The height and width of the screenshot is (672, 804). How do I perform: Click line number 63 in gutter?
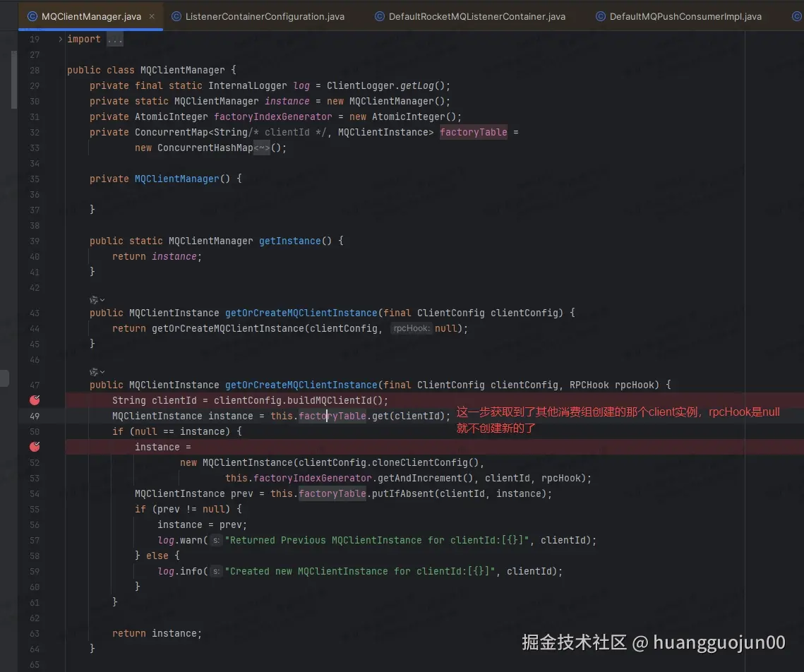35,634
